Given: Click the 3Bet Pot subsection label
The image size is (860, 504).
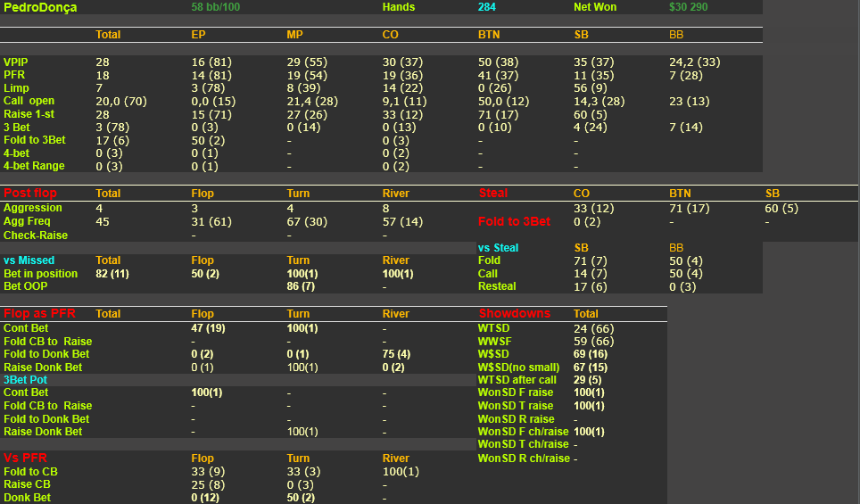Looking at the screenshot, I should point(25,380).
